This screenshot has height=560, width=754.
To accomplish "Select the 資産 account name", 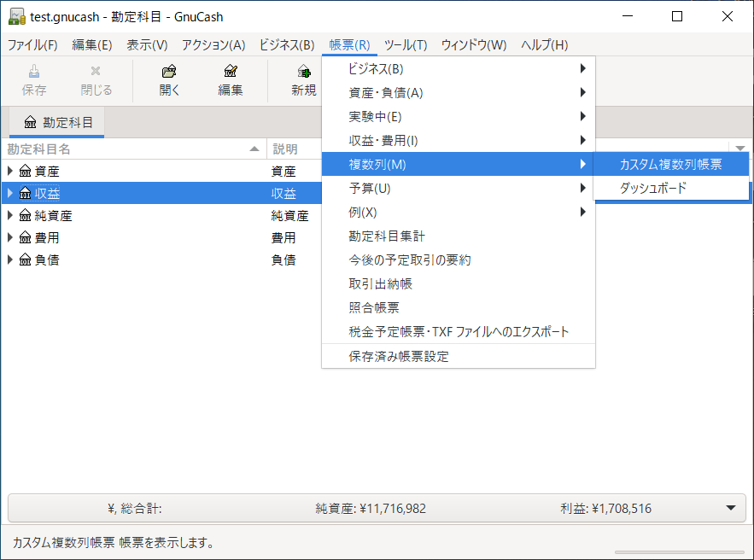I will (x=47, y=171).
